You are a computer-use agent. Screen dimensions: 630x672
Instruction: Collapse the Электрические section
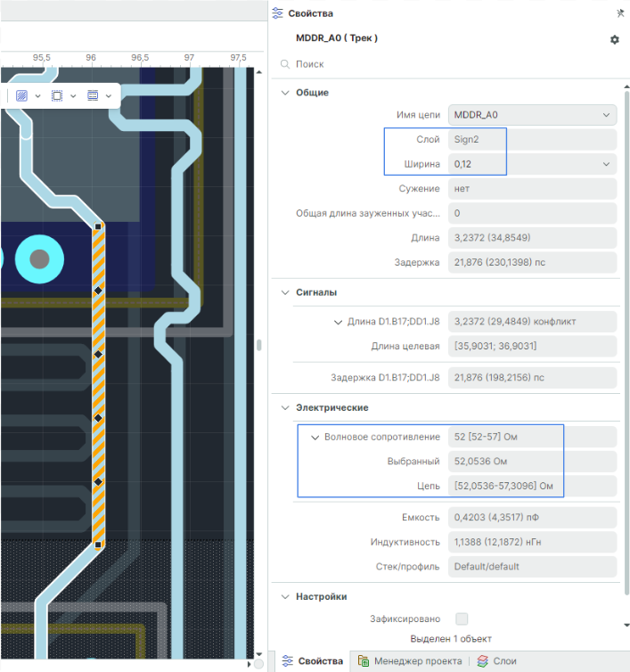pyautogui.click(x=285, y=407)
